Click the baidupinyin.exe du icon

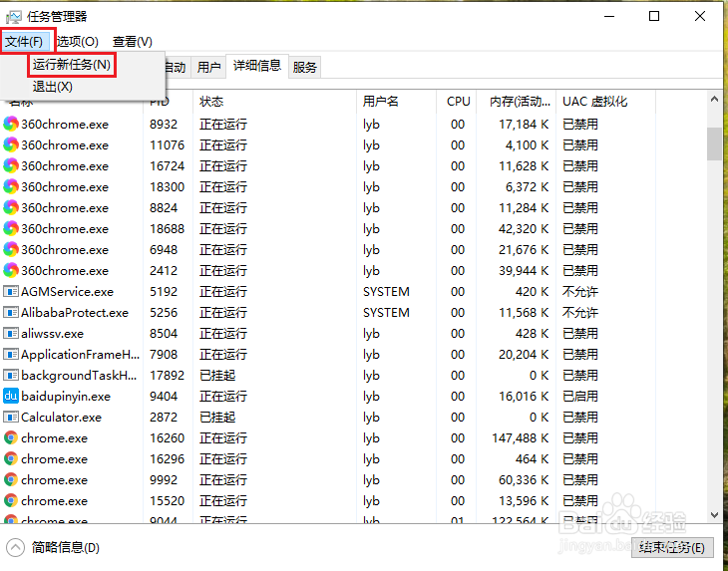(x=11, y=396)
